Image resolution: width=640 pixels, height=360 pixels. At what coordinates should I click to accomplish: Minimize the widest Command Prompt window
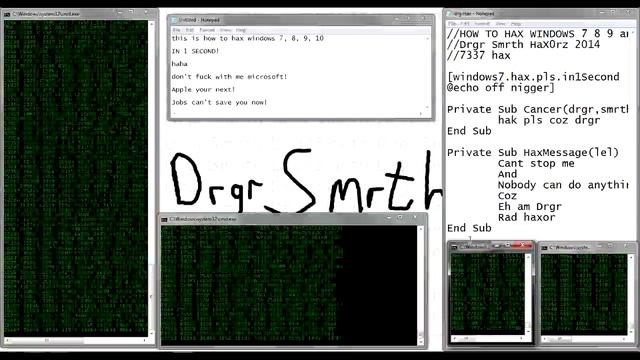coord(388,218)
